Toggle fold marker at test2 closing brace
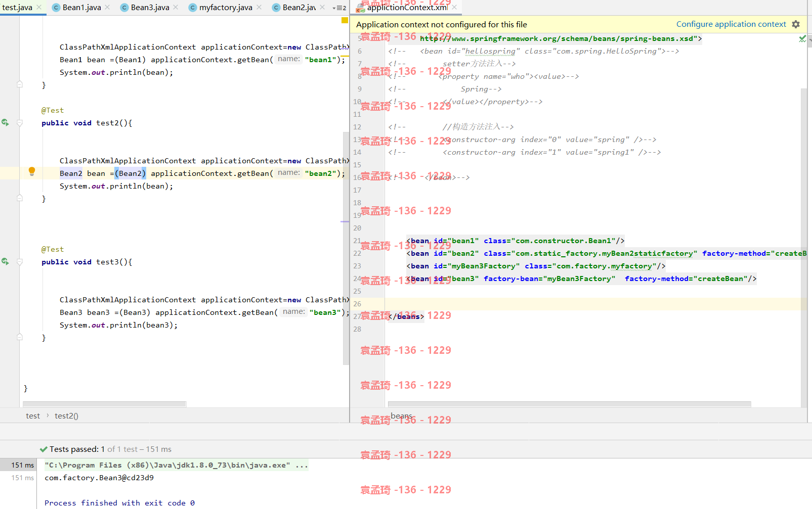Image resolution: width=812 pixels, height=509 pixels. (20, 198)
